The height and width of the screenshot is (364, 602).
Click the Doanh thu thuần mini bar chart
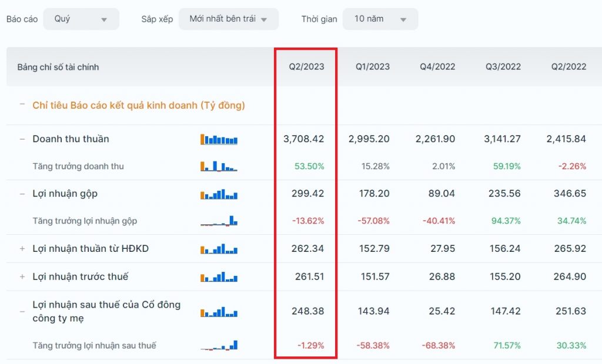pyautogui.click(x=219, y=140)
